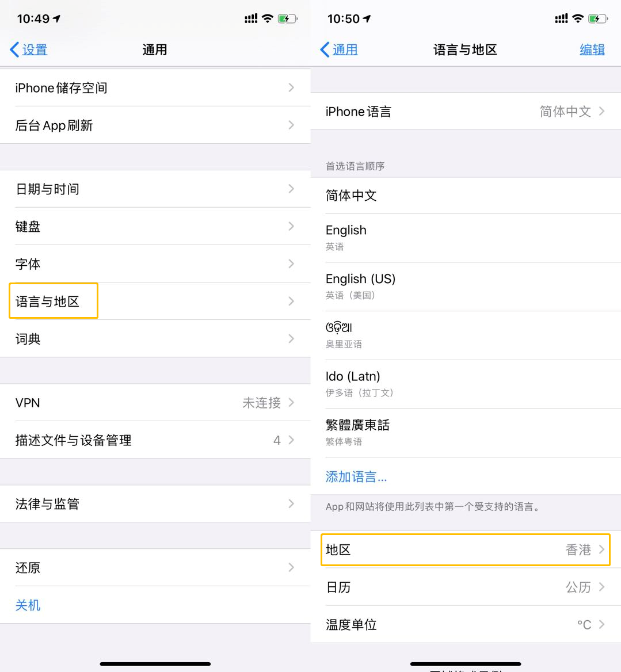Image resolution: width=621 pixels, height=672 pixels.
Task: Tap right screen battery charging icon
Action: click(597, 18)
